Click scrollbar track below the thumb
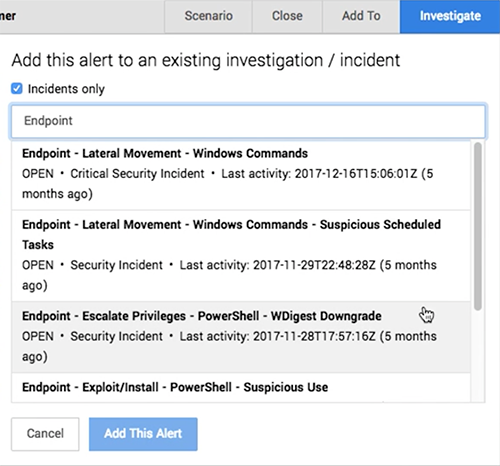Screen dimensions: 500x466 pos(478,357)
